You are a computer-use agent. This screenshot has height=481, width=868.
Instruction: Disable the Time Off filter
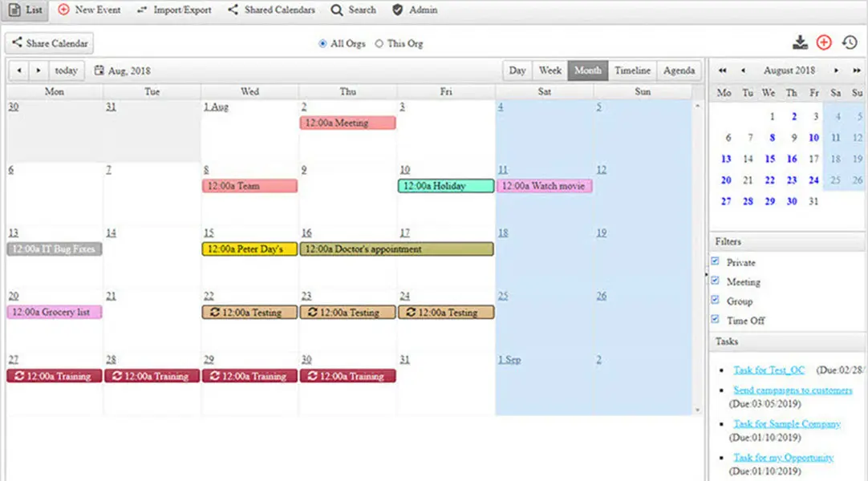[x=716, y=319]
